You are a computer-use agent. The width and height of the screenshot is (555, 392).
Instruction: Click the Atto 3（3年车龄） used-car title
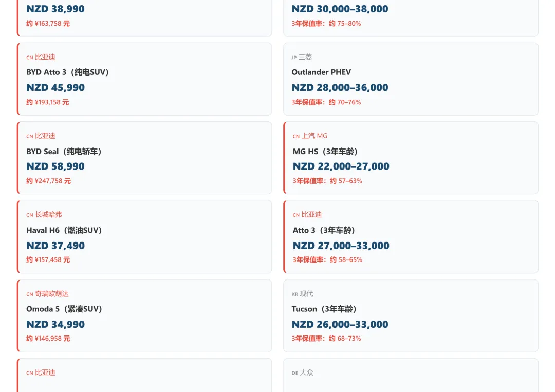(324, 230)
